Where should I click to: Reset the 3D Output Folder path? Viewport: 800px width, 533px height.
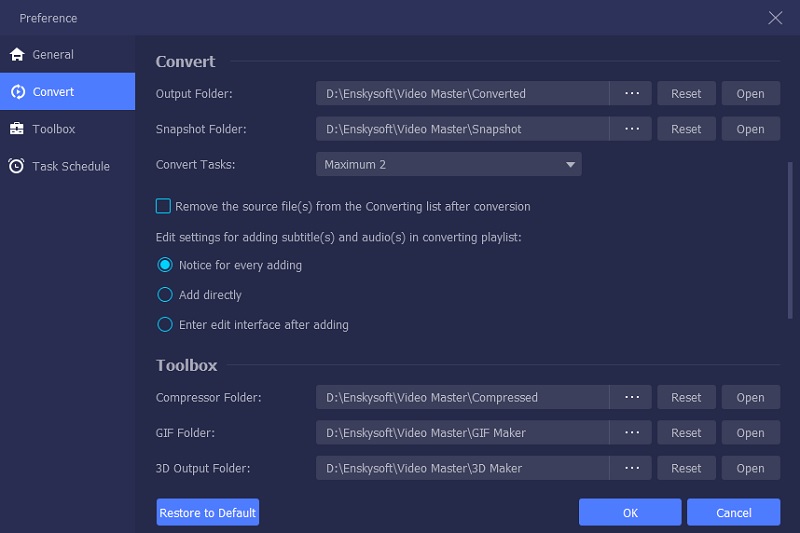(686, 468)
